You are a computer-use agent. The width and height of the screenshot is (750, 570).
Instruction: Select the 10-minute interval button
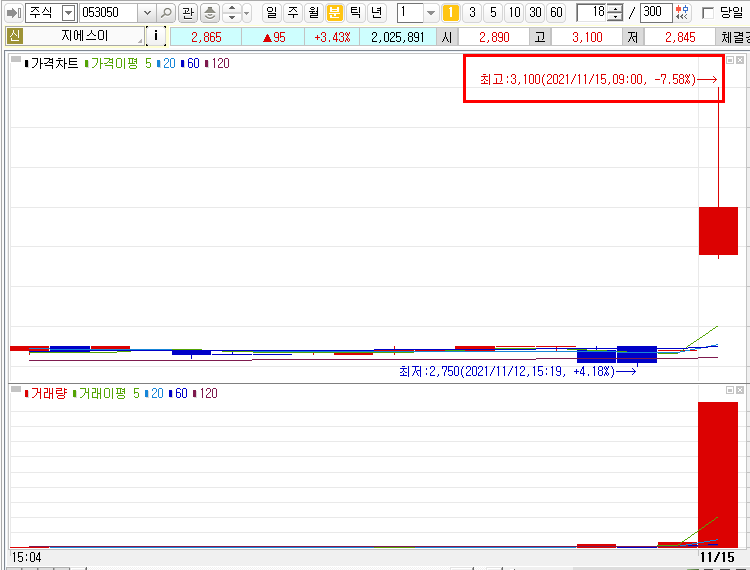(514, 12)
